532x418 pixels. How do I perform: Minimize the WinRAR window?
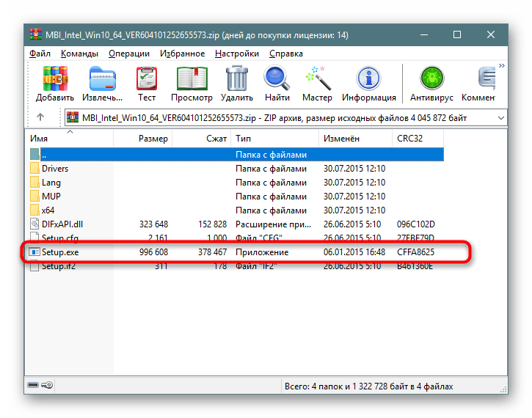pyautogui.click(x=424, y=34)
